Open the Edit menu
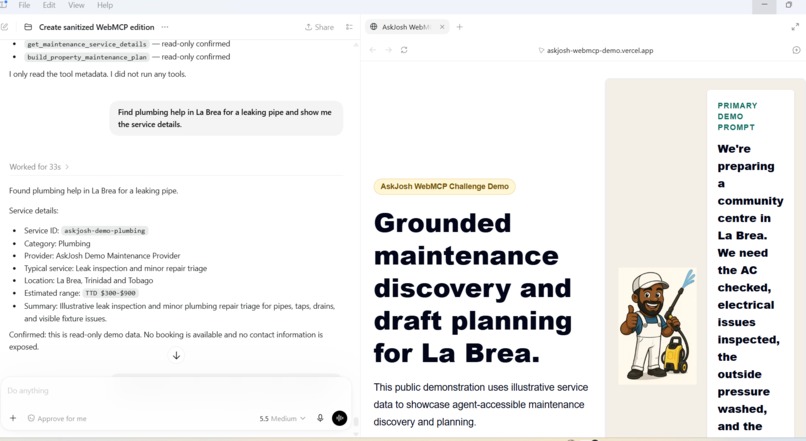This screenshot has width=806, height=441. (x=49, y=5)
